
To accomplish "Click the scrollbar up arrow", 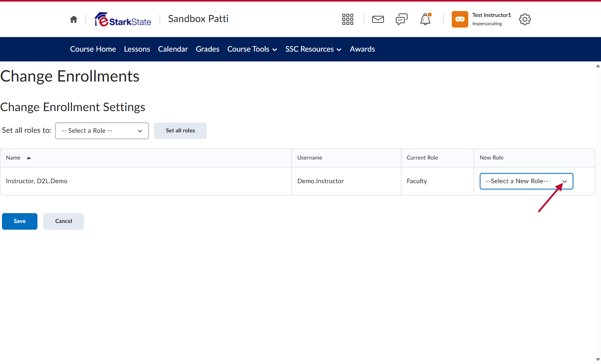I will 598,66.
